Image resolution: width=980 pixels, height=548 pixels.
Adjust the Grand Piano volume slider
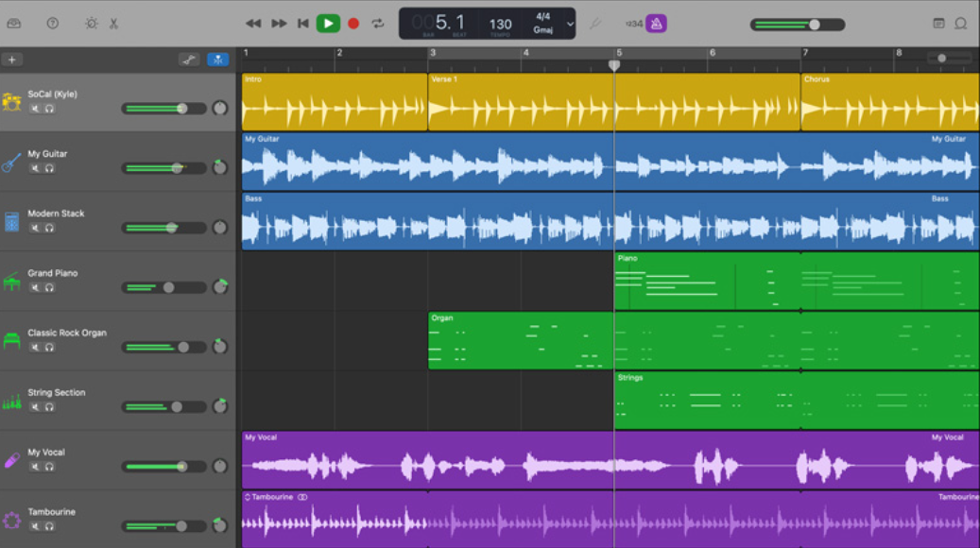[x=163, y=287]
